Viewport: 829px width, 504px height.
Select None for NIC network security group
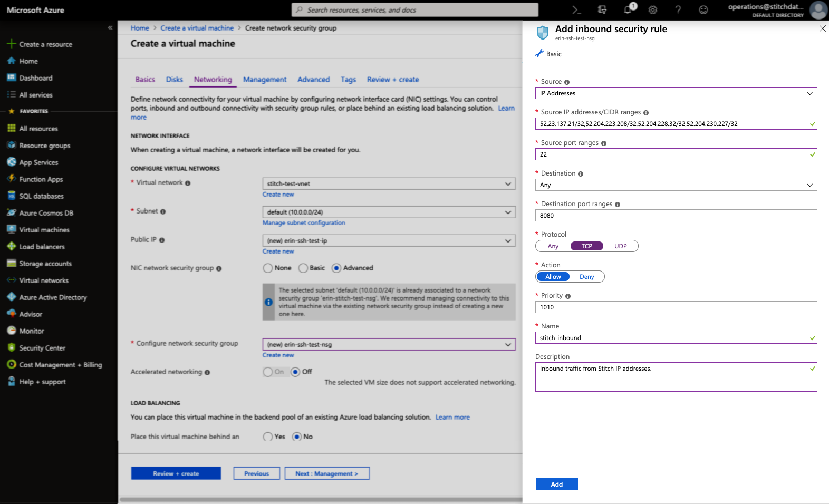(x=268, y=268)
